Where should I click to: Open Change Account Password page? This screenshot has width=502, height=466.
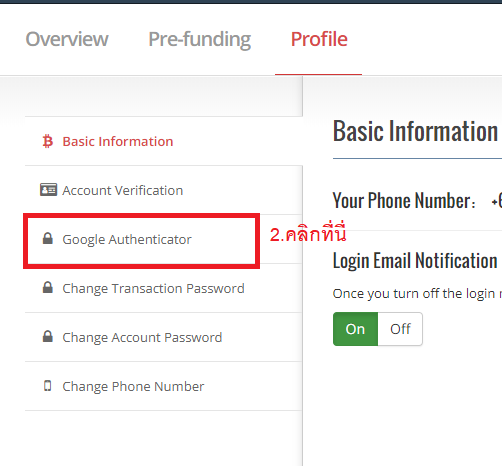pos(163,337)
